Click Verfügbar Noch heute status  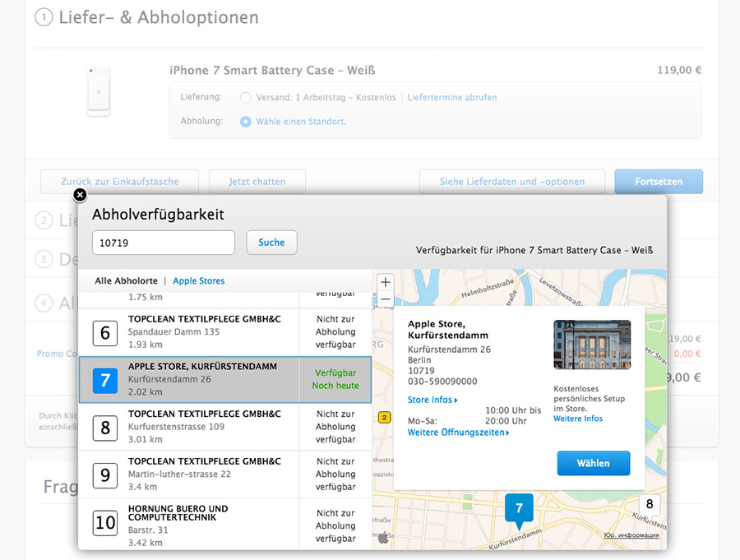tap(335, 380)
